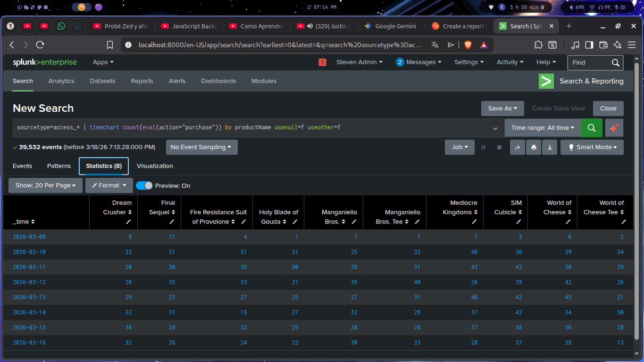644x362 pixels.
Task: Open the AI assistant sparkle icon
Action: pyautogui.click(x=614, y=128)
